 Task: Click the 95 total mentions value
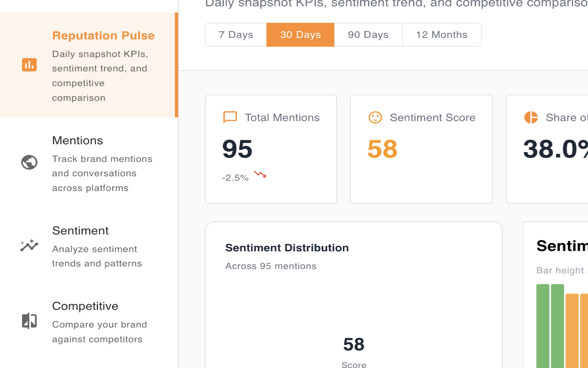(237, 149)
